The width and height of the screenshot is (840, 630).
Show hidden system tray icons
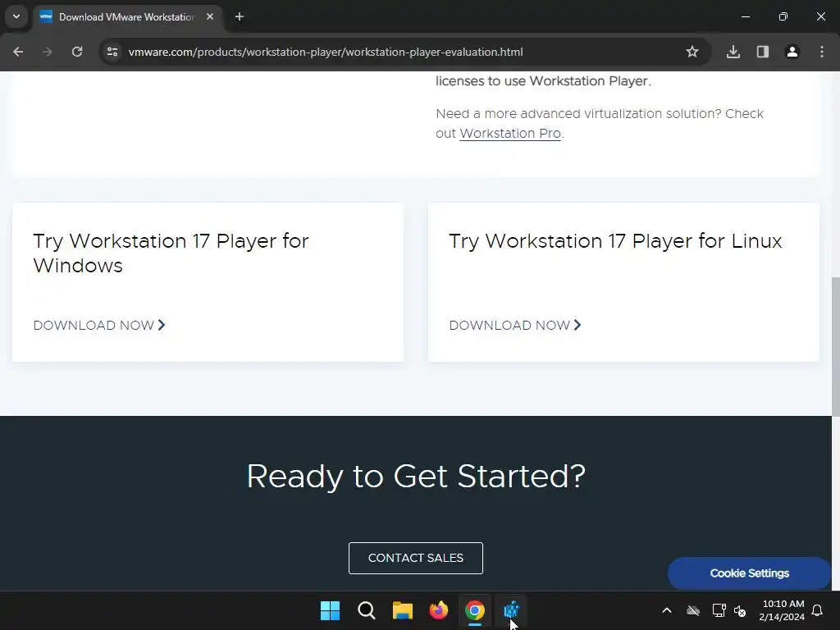click(x=667, y=610)
